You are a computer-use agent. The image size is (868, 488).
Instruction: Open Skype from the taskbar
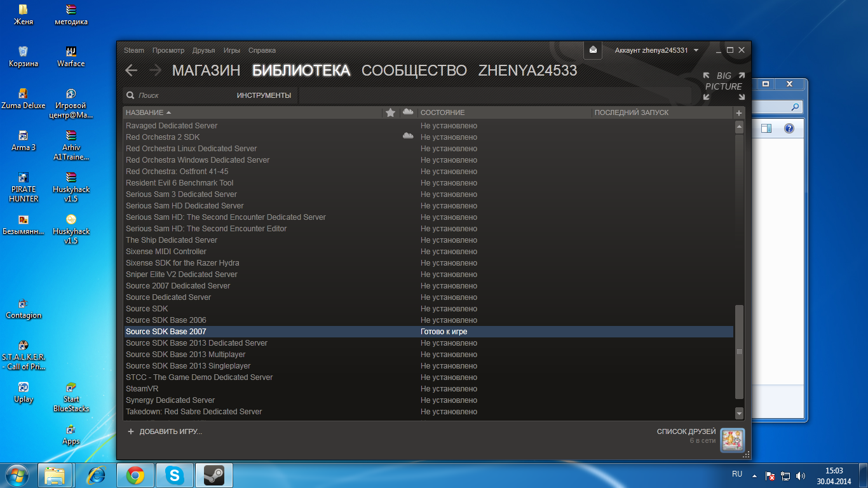pyautogui.click(x=174, y=475)
